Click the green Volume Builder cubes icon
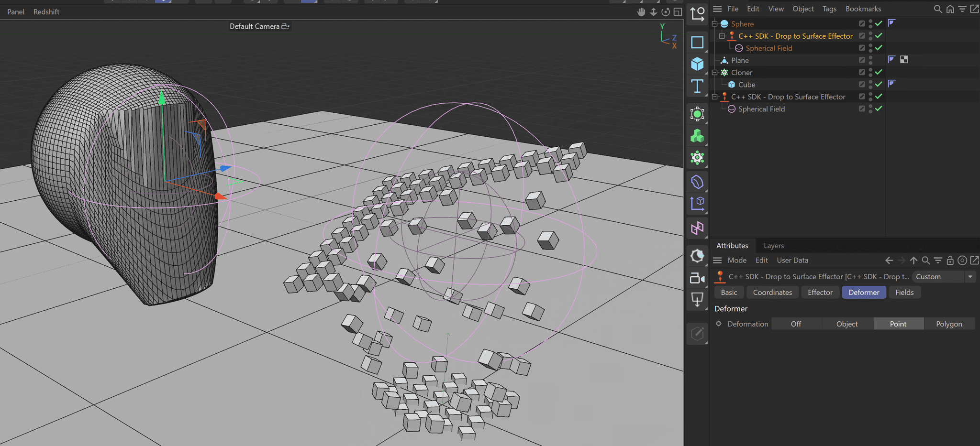This screenshot has width=980, height=446. tap(697, 136)
